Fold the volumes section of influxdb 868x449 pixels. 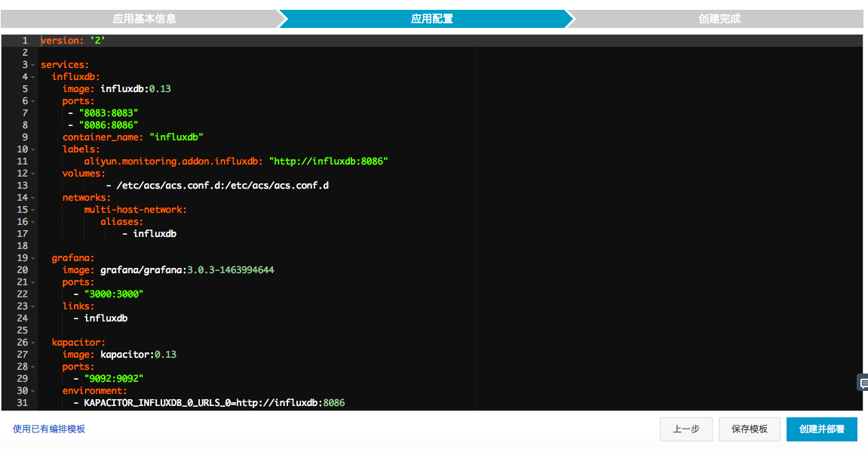click(34, 173)
